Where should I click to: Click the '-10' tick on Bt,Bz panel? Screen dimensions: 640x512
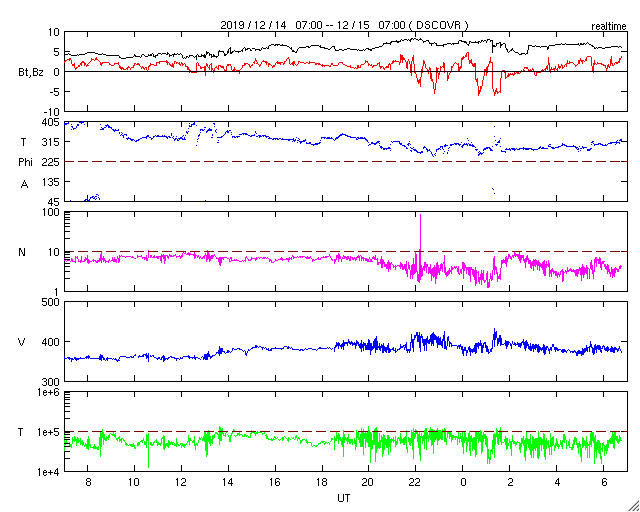coord(50,112)
